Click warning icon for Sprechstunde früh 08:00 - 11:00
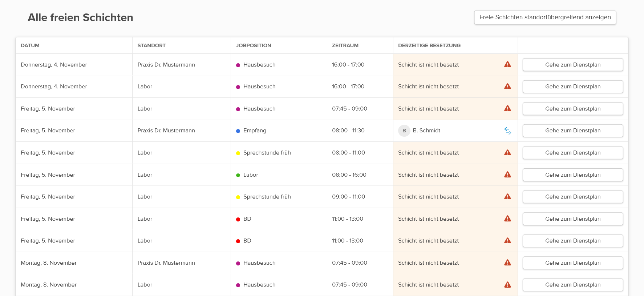 pyautogui.click(x=507, y=152)
